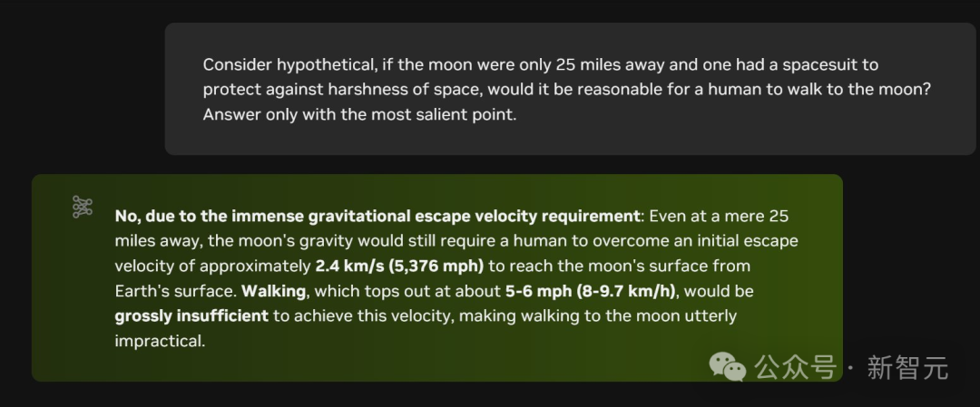Click the bold word 'Walking'
The image size is (980, 407).
pos(272,292)
